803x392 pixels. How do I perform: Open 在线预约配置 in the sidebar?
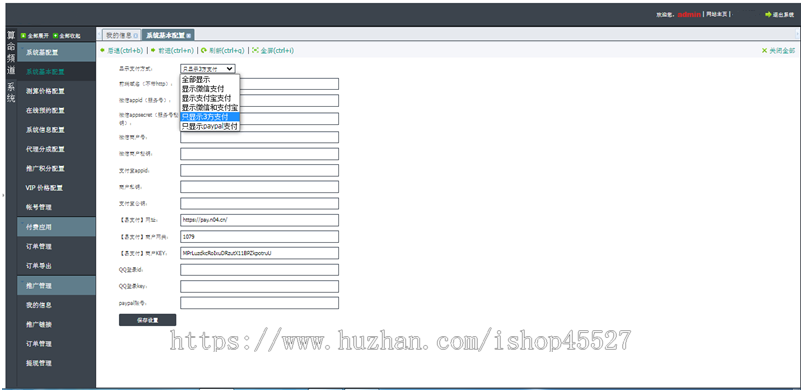(56, 110)
